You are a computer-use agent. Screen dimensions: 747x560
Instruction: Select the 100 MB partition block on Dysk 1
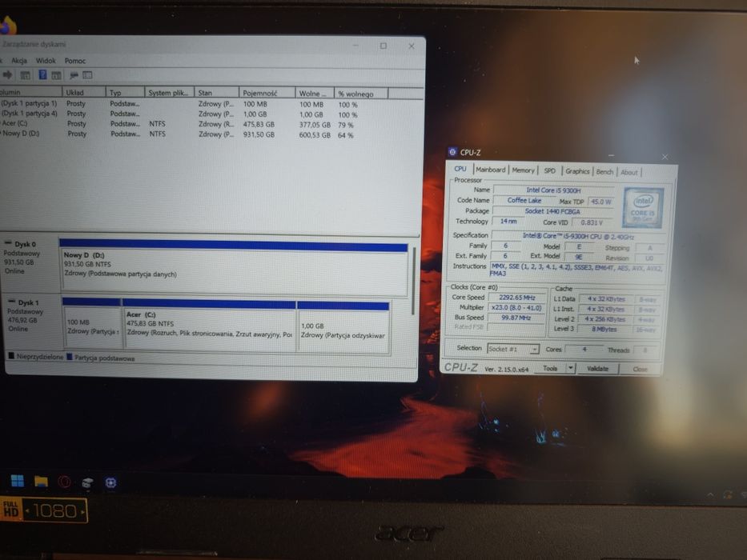click(92, 325)
